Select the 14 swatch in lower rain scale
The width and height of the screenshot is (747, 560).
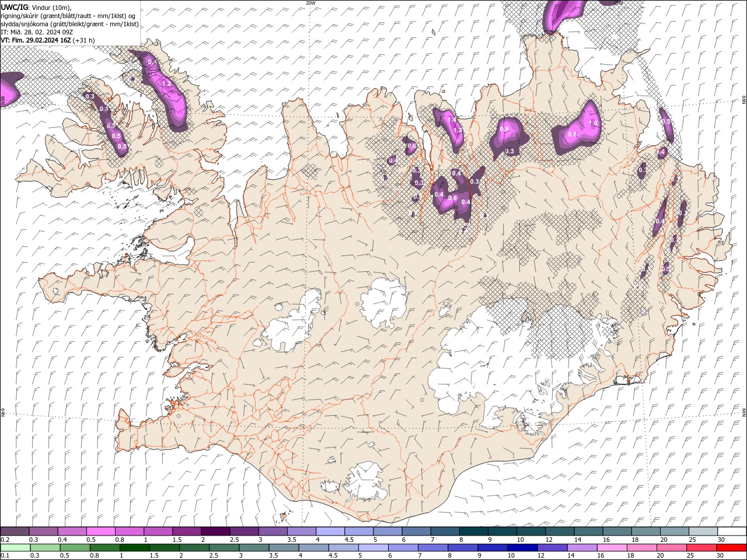[x=581, y=548]
